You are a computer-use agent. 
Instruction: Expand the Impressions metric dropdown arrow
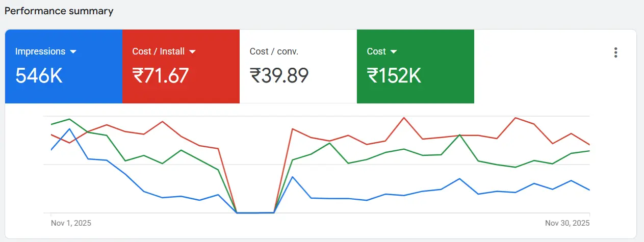73,51
